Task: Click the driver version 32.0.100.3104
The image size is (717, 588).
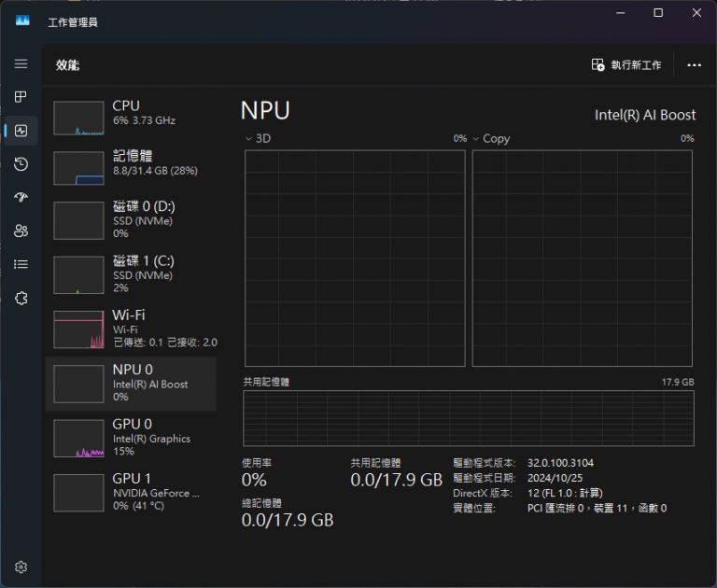Action: click(x=560, y=463)
